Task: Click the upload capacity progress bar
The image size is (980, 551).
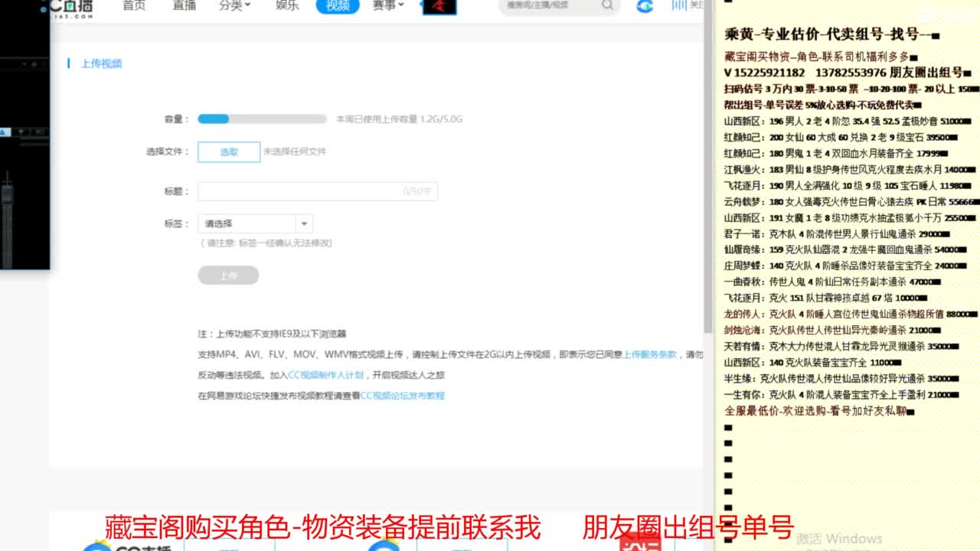Action: click(x=262, y=119)
